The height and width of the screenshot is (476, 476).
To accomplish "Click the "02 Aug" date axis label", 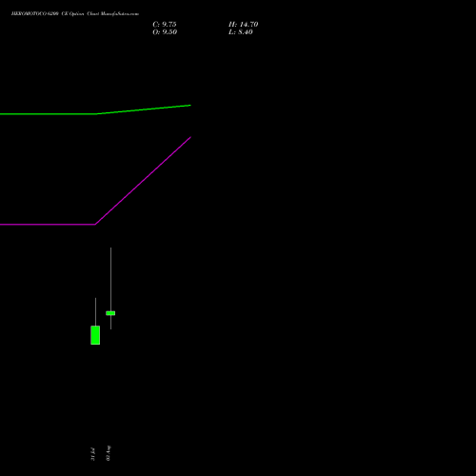I will (x=109, y=453).
